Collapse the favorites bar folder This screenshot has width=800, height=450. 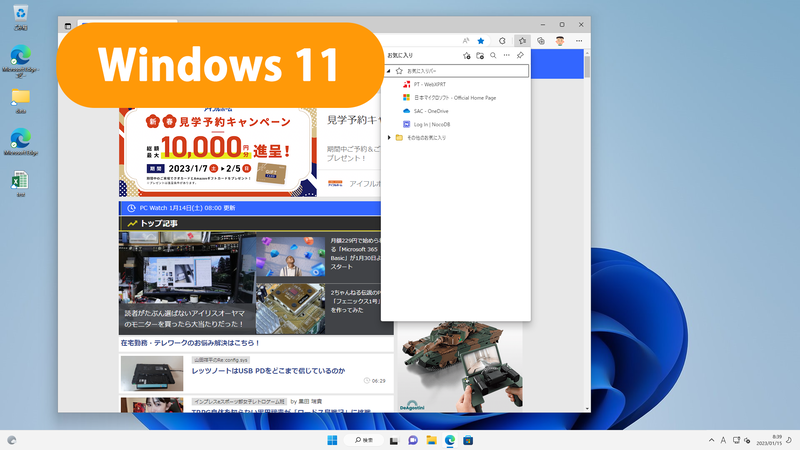(x=389, y=71)
